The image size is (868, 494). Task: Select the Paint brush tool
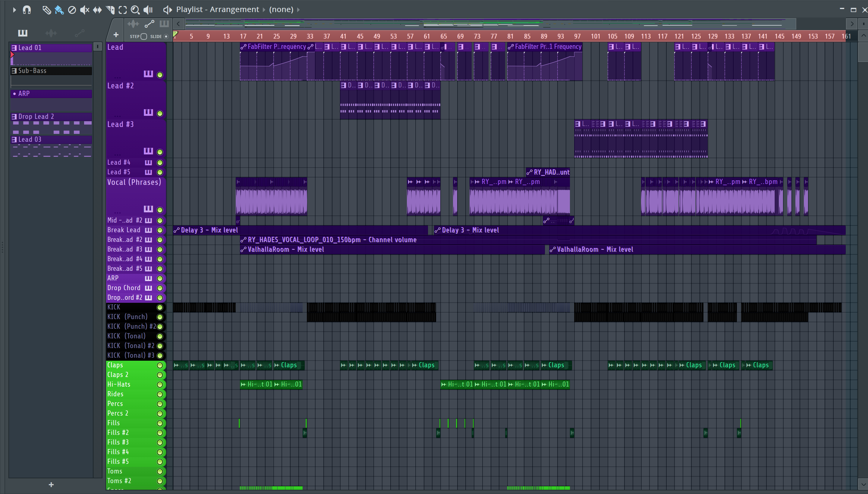tap(59, 10)
